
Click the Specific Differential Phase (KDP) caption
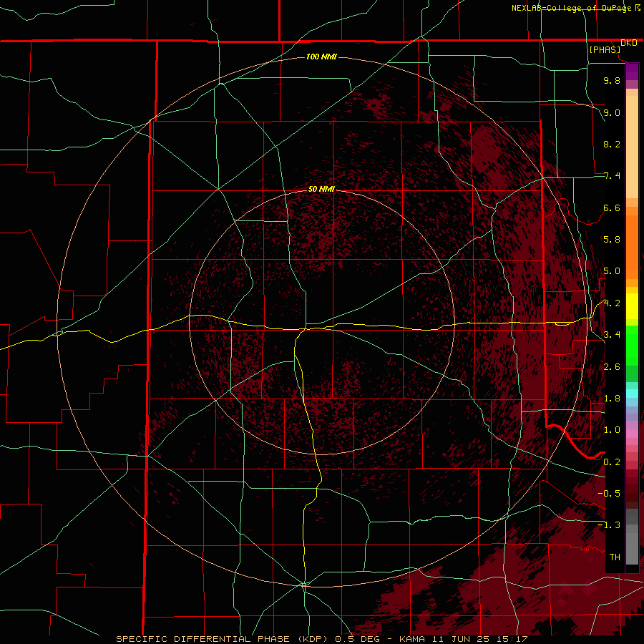(x=321, y=639)
